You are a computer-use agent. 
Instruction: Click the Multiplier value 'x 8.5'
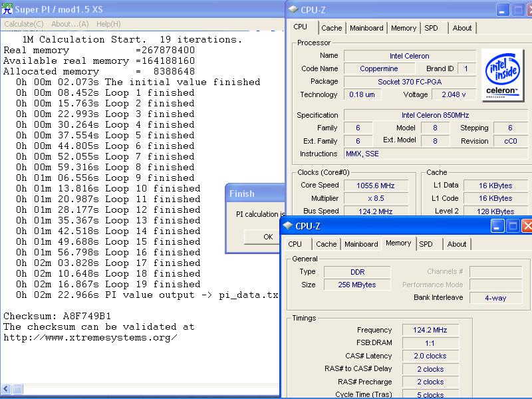[x=376, y=198]
